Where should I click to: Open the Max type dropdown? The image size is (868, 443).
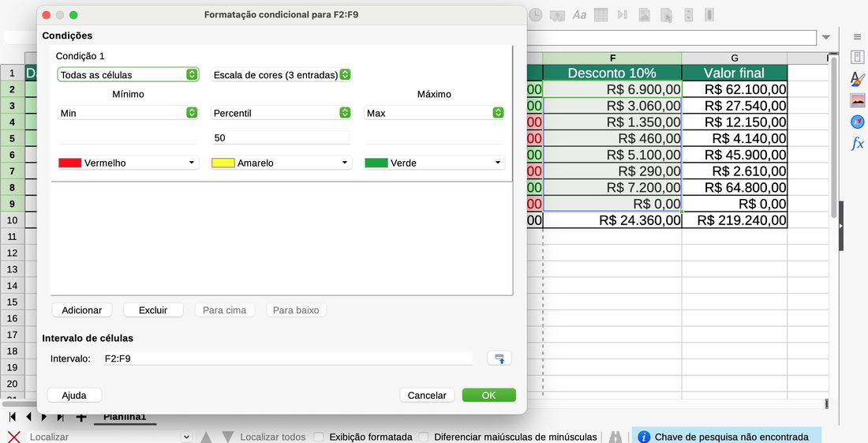[435, 113]
